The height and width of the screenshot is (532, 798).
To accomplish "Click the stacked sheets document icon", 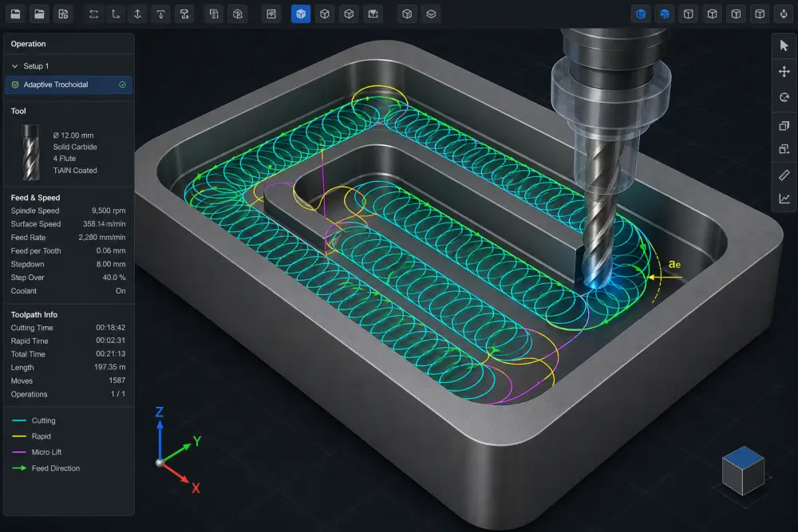I will click(x=214, y=14).
